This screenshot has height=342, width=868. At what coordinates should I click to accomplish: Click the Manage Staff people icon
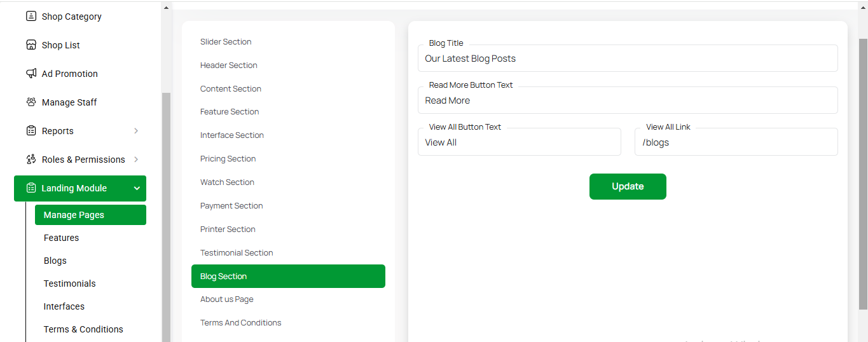click(x=31, y=102)
